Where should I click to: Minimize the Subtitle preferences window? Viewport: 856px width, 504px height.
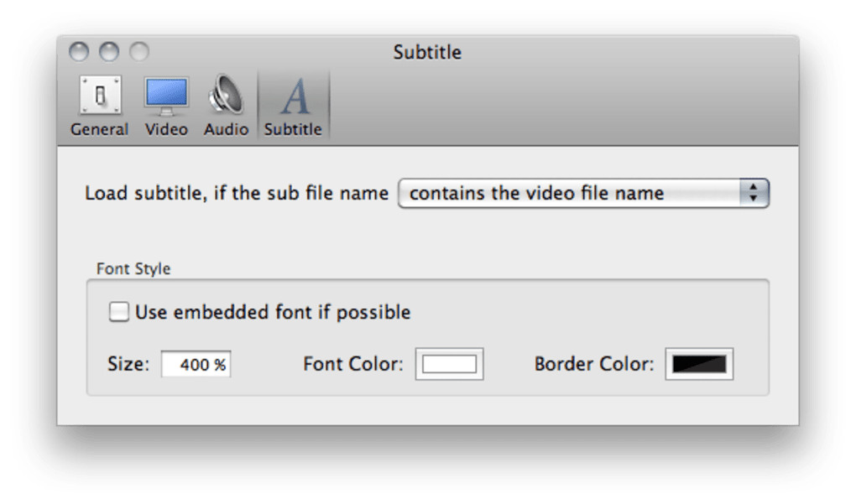[x=109, y=52]
